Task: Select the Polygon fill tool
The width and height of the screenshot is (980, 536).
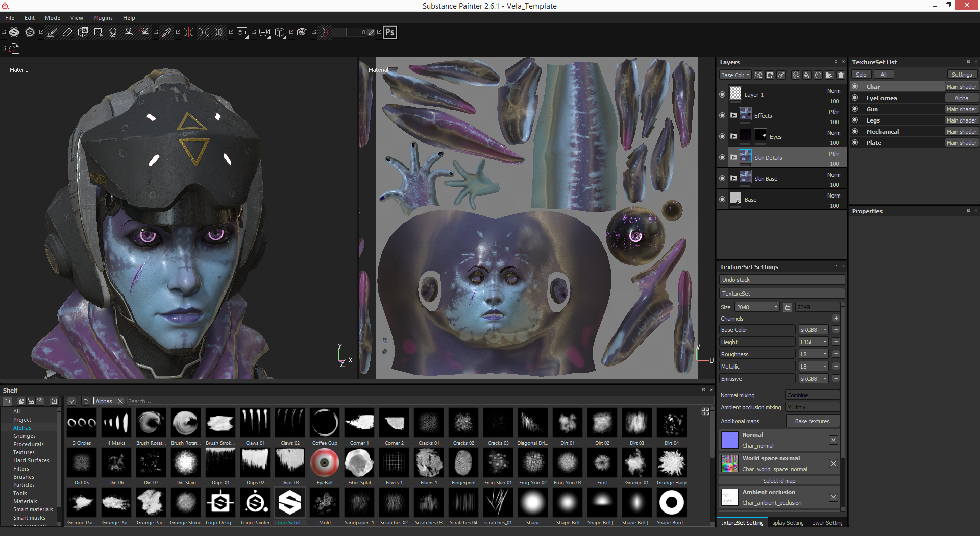Action: click(x=98, y=32)
